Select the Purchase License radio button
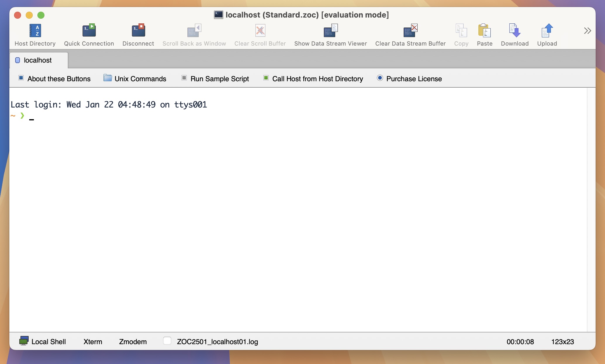 [380, 78]
